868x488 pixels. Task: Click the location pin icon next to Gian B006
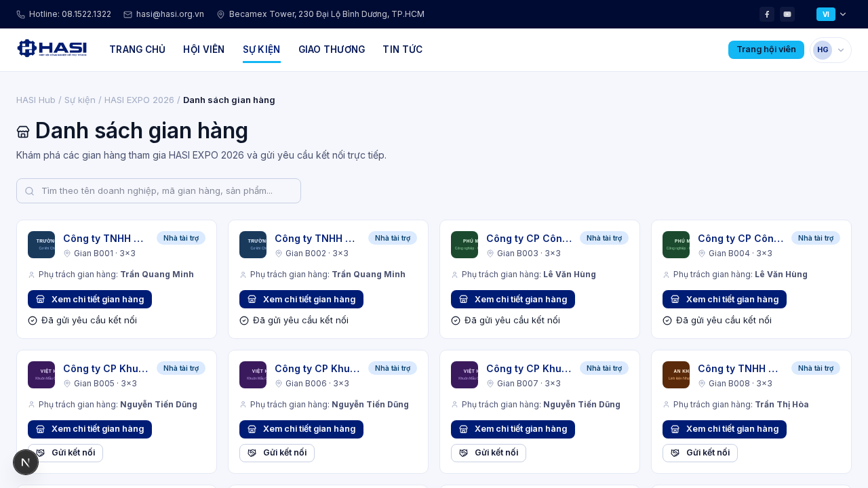(279, 384)
